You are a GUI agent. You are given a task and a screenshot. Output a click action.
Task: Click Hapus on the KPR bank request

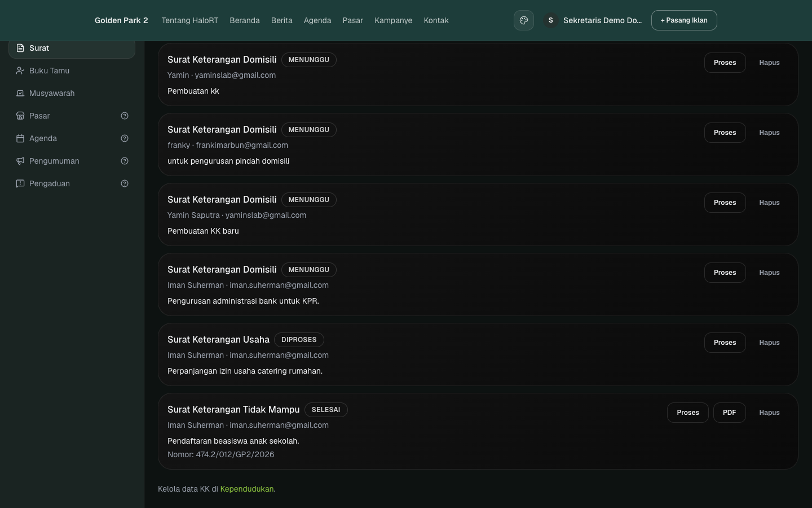770,273
